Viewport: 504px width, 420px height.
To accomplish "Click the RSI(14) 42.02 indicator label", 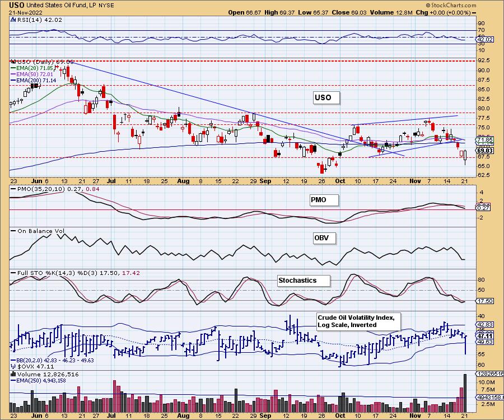I will click(39, 20).
